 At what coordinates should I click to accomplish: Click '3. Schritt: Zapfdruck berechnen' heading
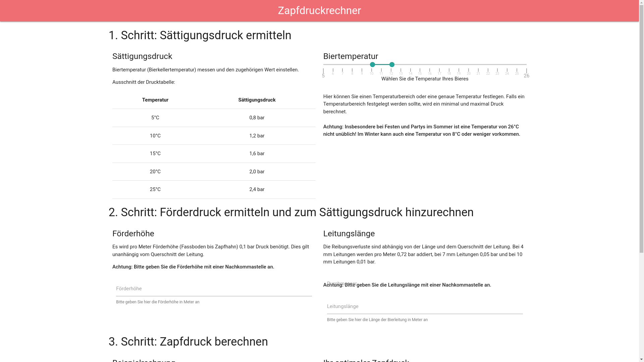188,342
